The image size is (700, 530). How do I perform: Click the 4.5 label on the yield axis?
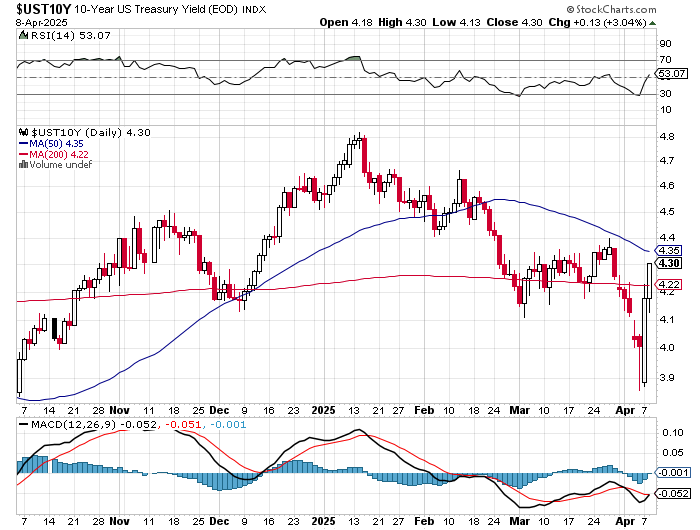(667, 211)
